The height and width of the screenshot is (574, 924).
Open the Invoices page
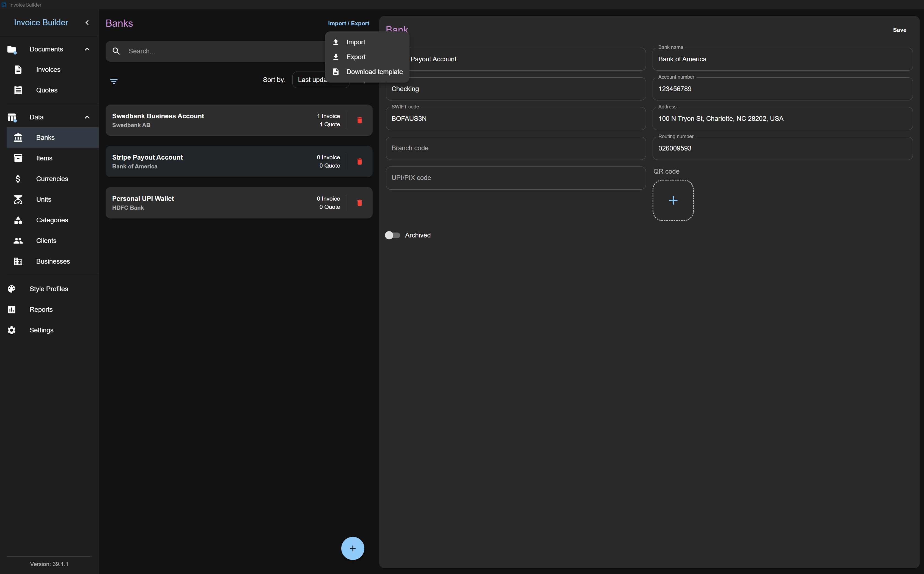pyautogui.click(x=52, y=69)
